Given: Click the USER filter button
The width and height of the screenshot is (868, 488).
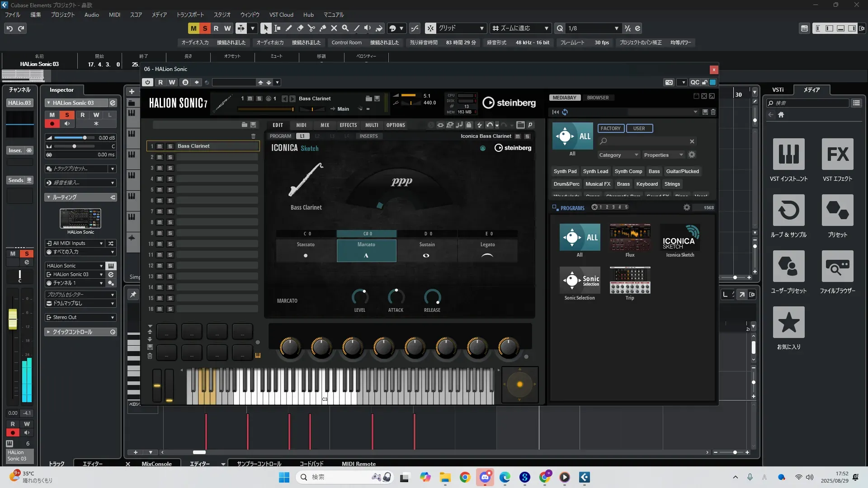Looking at the screenshot, I should pos(639,128).
